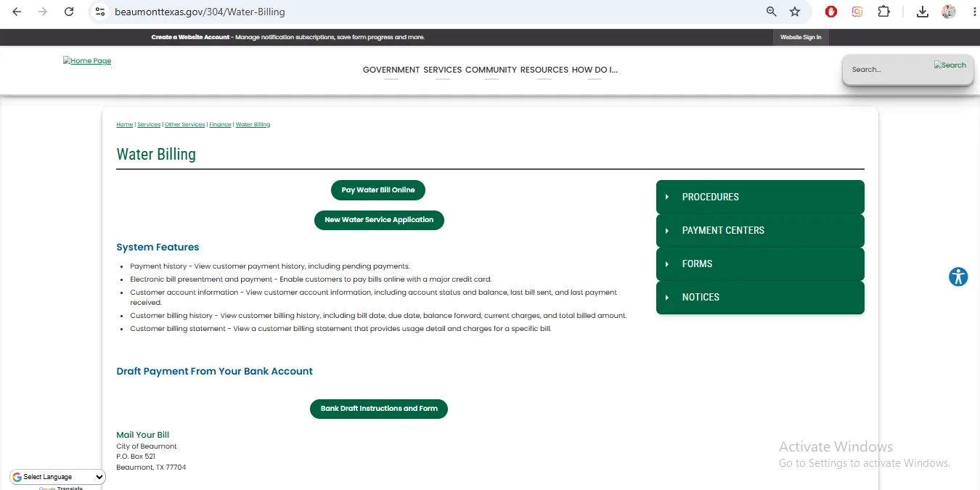
Task: Open Bank Draft Instructions and Form
Action: [x=379, y=409]
